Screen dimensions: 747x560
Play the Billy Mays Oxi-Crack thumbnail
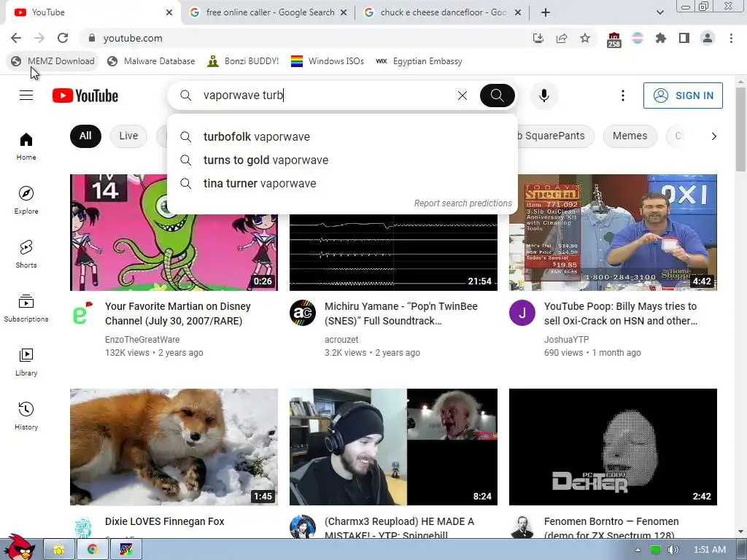[613, 233]
